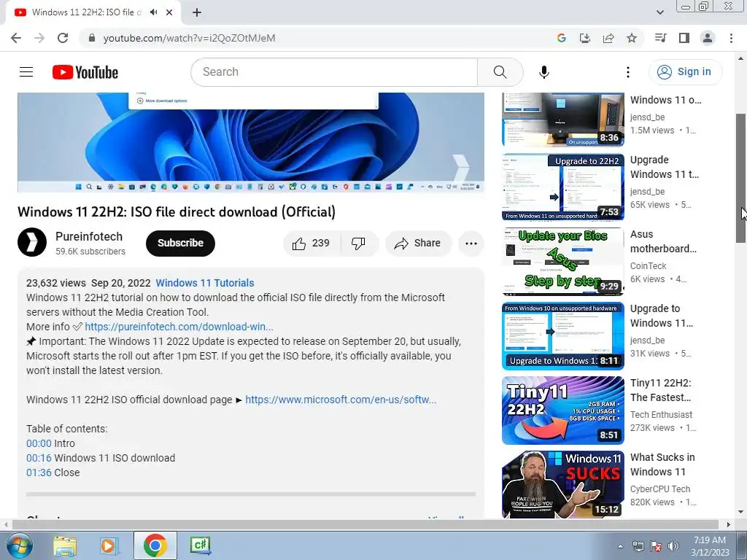
Task: Mute tab audio speaker icon
Action: pyautogui.click(x=153, y=12)
